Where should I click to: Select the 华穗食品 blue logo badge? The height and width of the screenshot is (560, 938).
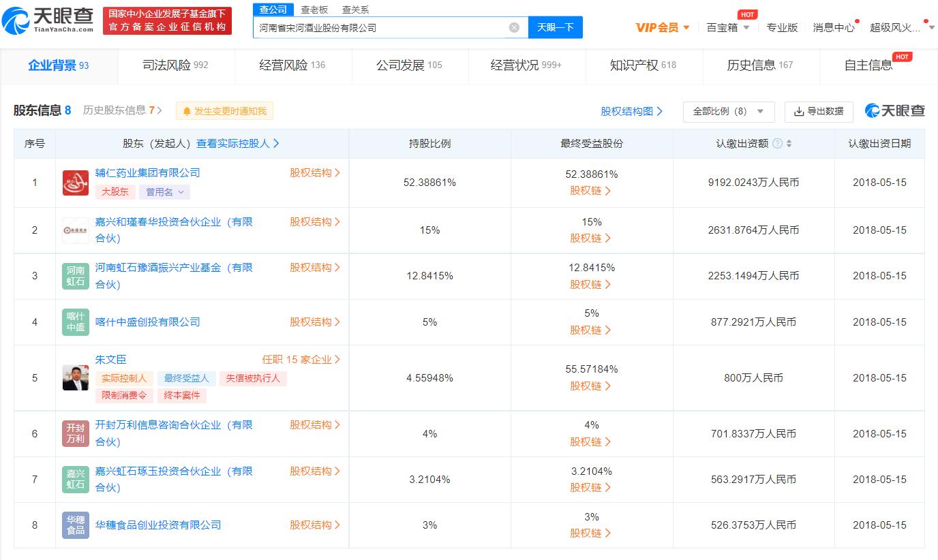(x=76, y=525)
